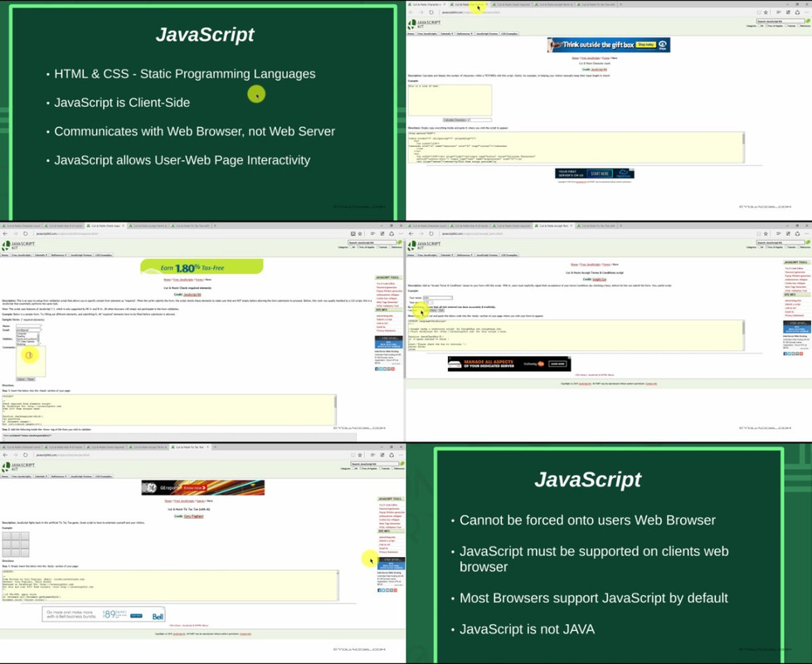Click search go icon on Character count page

808,21
